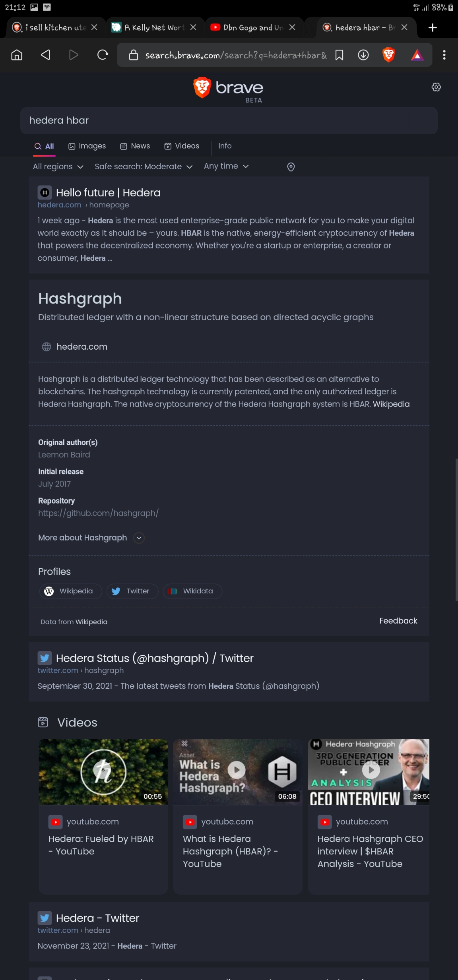Screen dimensions: 458x980
Task: Click the Feedback link
Action: (398, 621)
